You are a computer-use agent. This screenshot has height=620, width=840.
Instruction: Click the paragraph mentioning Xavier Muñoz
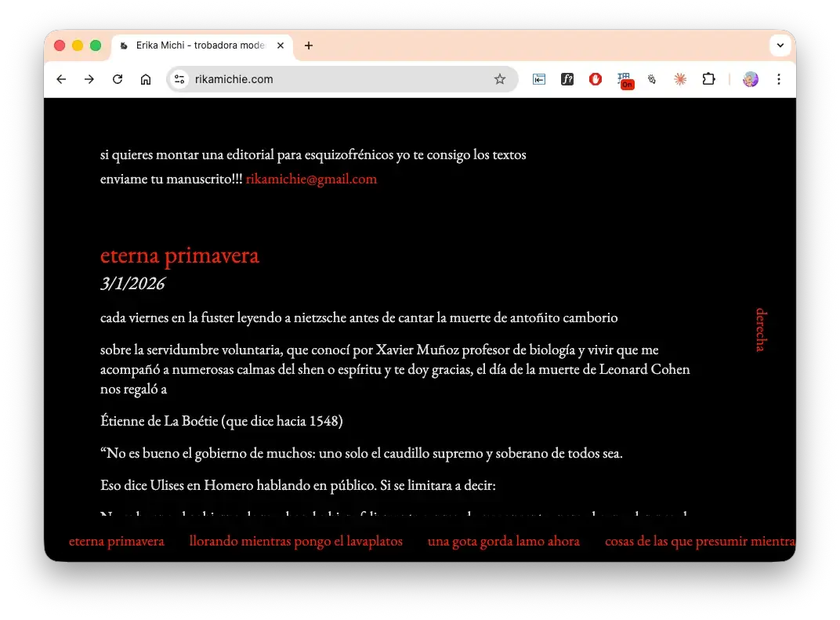tap(395, 369)
